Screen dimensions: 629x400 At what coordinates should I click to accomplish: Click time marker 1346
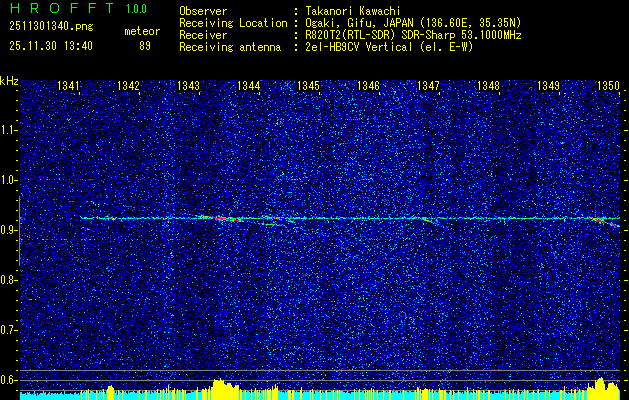(368, 85)
